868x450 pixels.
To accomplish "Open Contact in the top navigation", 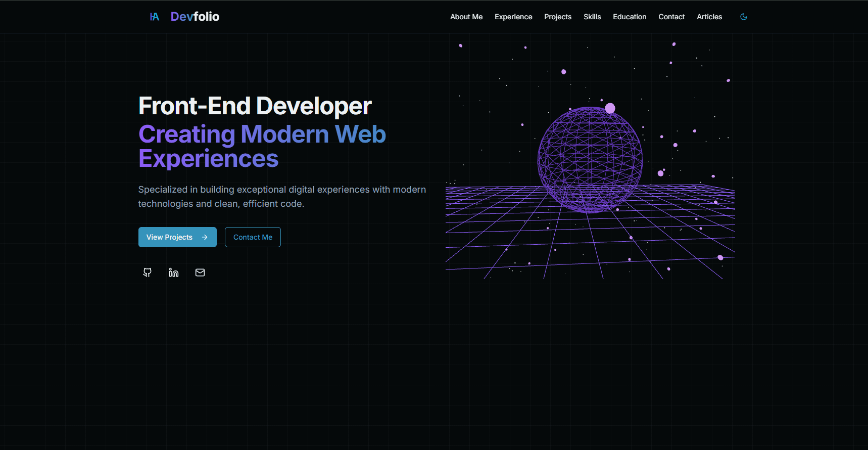I will [671, 17].
